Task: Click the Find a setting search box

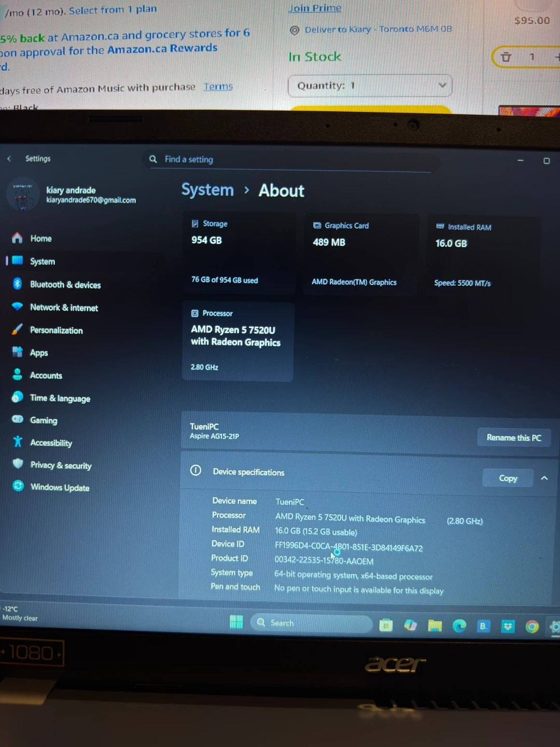Action: tap(290, 160)
